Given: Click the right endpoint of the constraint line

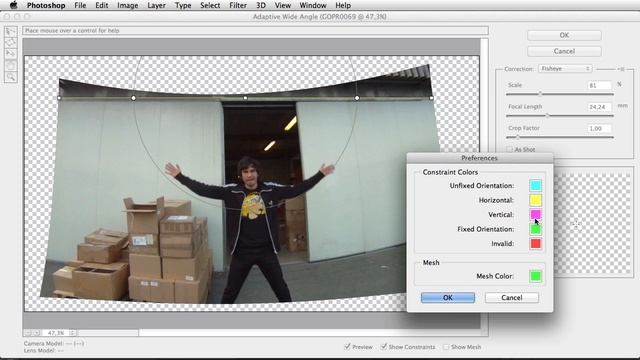Looking at the screenshot, I should 431,98.
